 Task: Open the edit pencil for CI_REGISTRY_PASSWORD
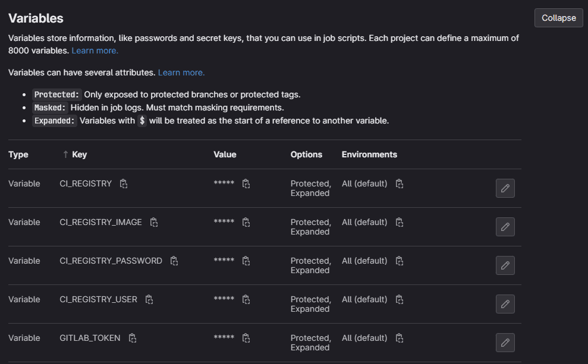pos(505,265)
